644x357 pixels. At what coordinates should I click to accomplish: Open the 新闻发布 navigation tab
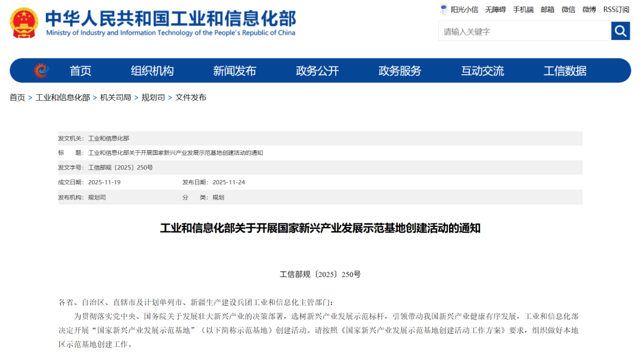click(x=234, y=71)
